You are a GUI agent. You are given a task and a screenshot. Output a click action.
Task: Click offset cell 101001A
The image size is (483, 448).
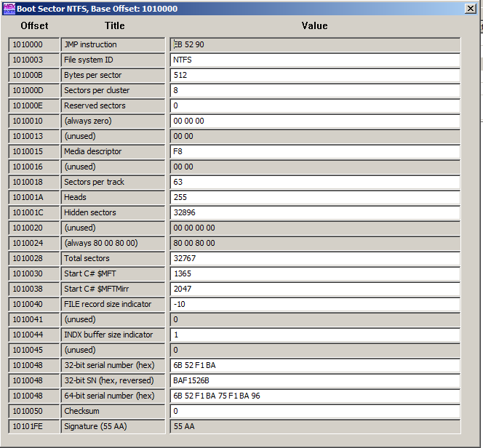pyautogui.click(x=34, y=197)
